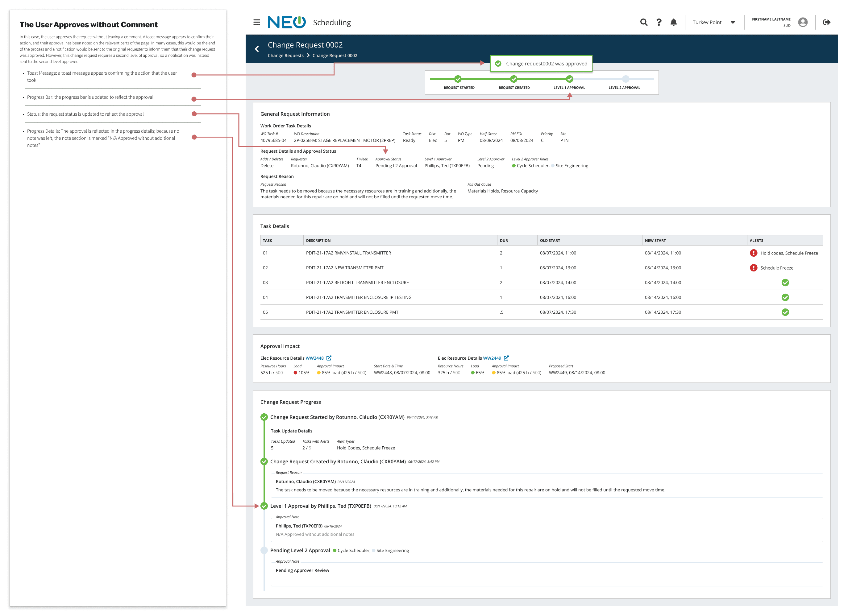This screenshot has width=848, height=616.
Task: Open the external link icon beside WW2448
Action: pos(329,358)
